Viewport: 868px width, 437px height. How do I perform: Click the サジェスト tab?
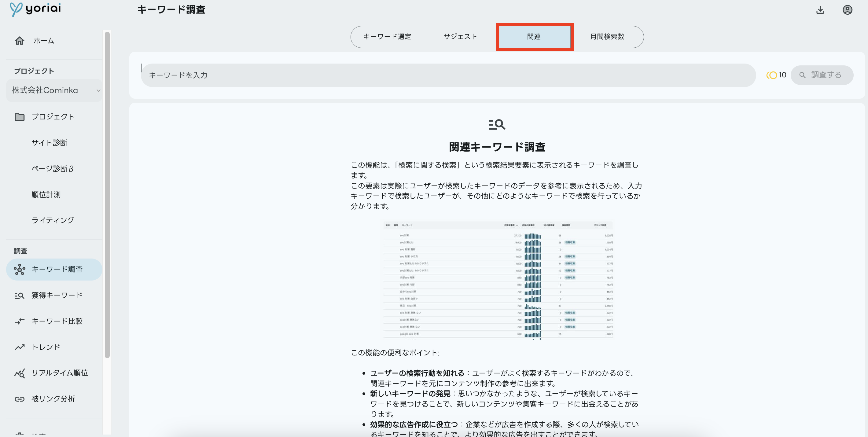pos(459,36)
